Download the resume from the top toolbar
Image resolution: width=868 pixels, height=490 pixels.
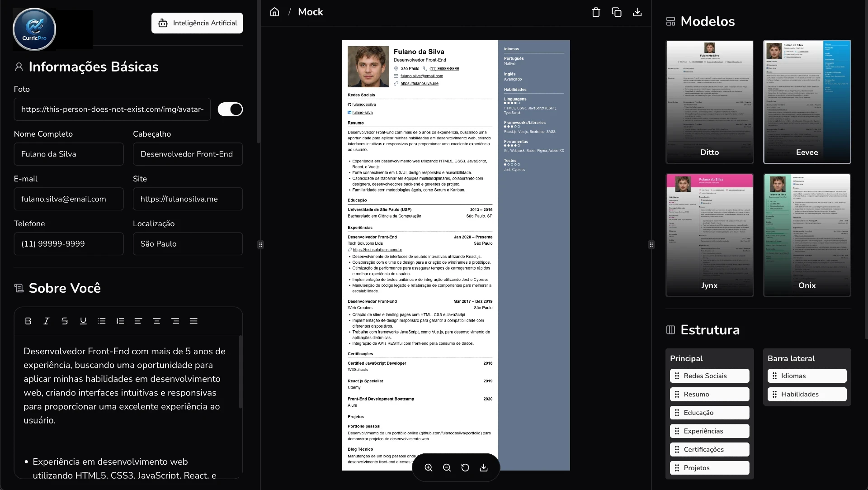[637, 12]
